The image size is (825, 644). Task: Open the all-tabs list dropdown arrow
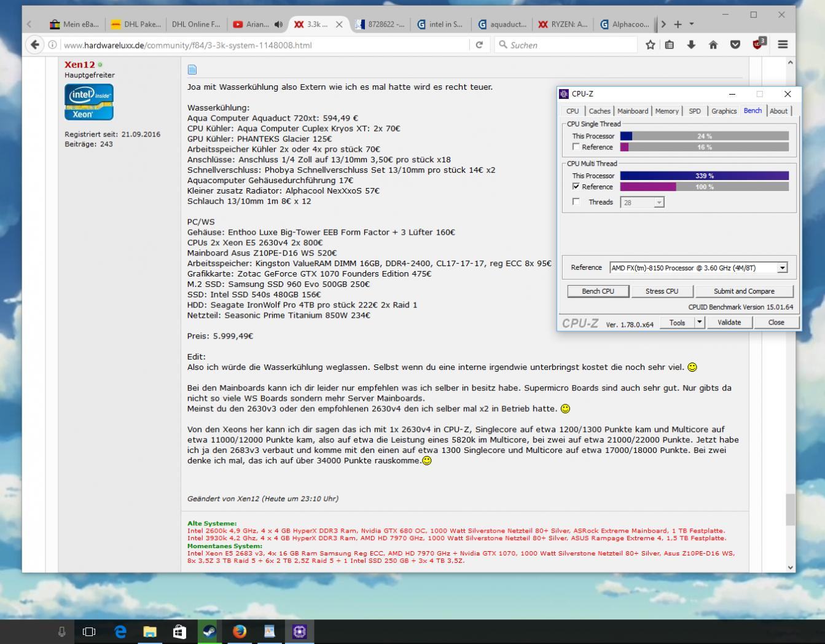tap(692, 24)
